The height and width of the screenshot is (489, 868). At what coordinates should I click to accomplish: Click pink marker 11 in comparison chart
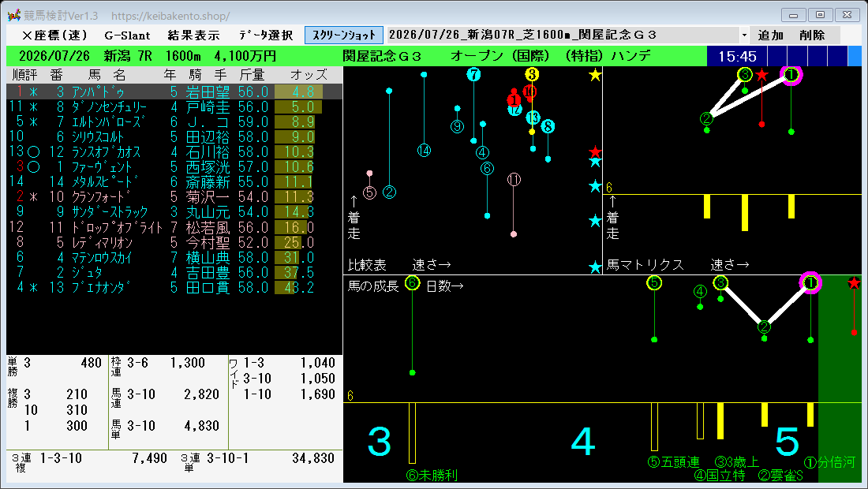pyautogui.click(x=514, y=179)
